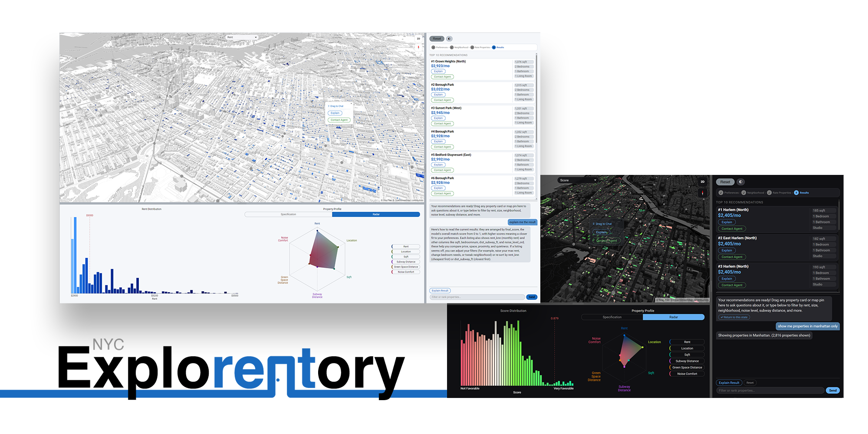
Task: Click #4 Borough Park listing title
Action: click(x=442, y=132)
